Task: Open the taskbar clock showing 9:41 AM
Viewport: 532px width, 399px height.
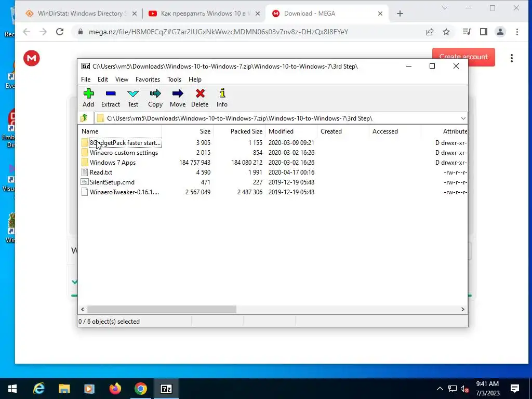Action: (487, 389)
